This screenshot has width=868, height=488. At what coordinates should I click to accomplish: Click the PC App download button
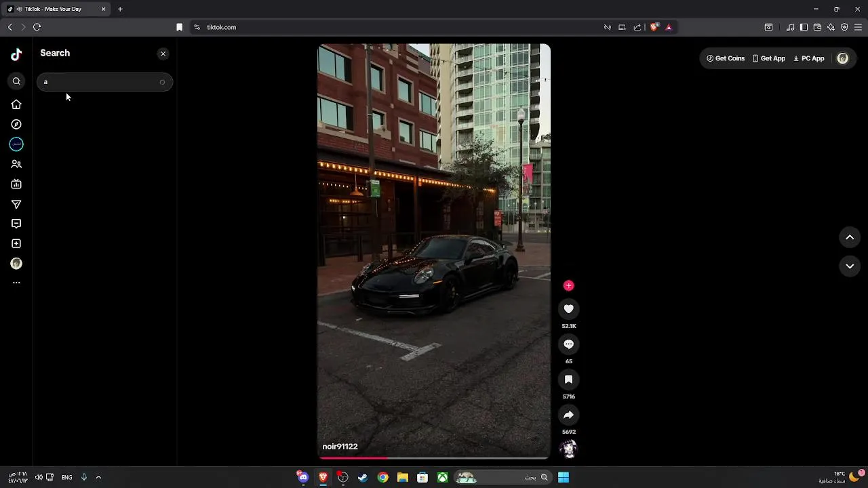pyautogui.click(x=809, y=58)
